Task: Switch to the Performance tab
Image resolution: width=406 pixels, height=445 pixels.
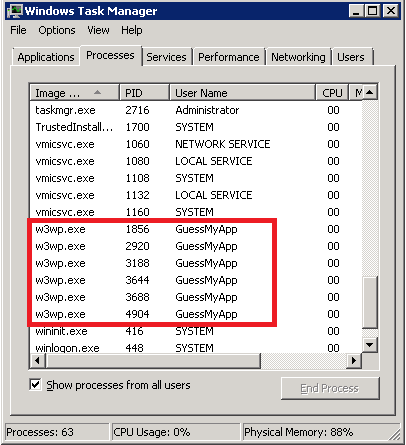Action: (x=229, y=57)
